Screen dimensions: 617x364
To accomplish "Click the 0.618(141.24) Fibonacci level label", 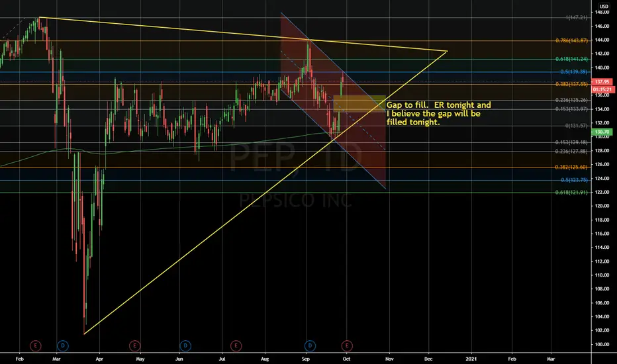I will [572, 59].
